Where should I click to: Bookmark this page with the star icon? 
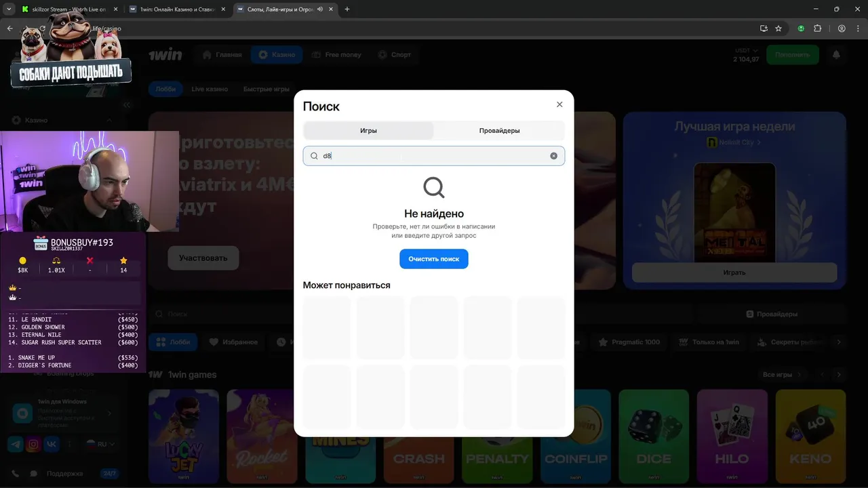click(778, 28)
